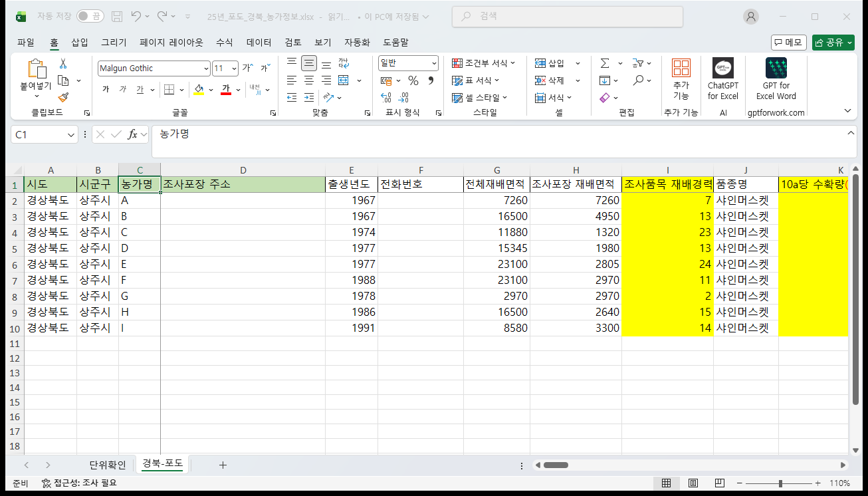The height and width of the screenshot is (496, 868).
Task: Click the Format Painter brush icon
Action: pyautogui.click(x=63, y=97)
